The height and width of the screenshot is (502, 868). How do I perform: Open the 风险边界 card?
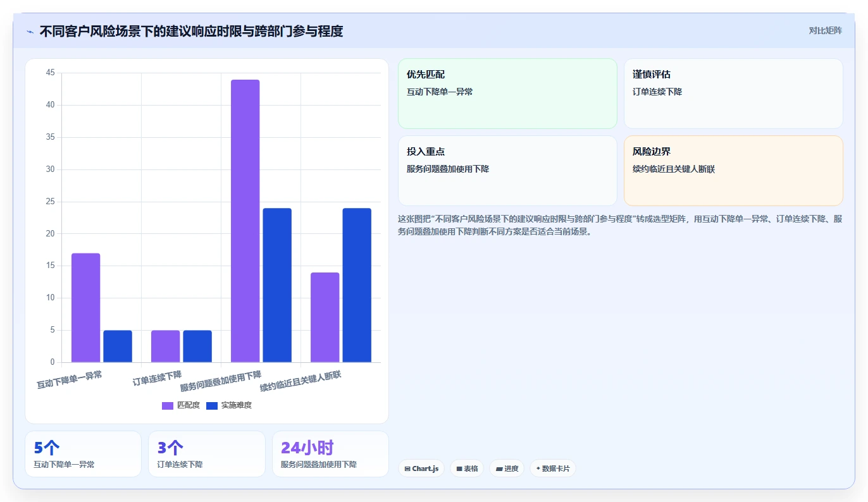733,171
